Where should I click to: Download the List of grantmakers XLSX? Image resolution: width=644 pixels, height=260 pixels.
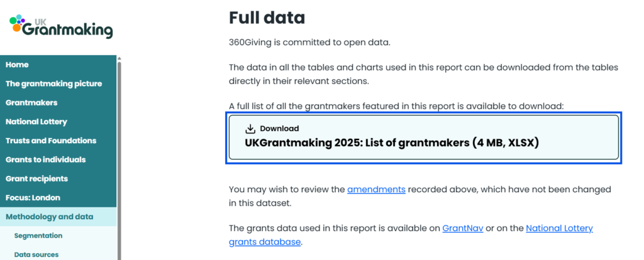[x=391, y=143]
